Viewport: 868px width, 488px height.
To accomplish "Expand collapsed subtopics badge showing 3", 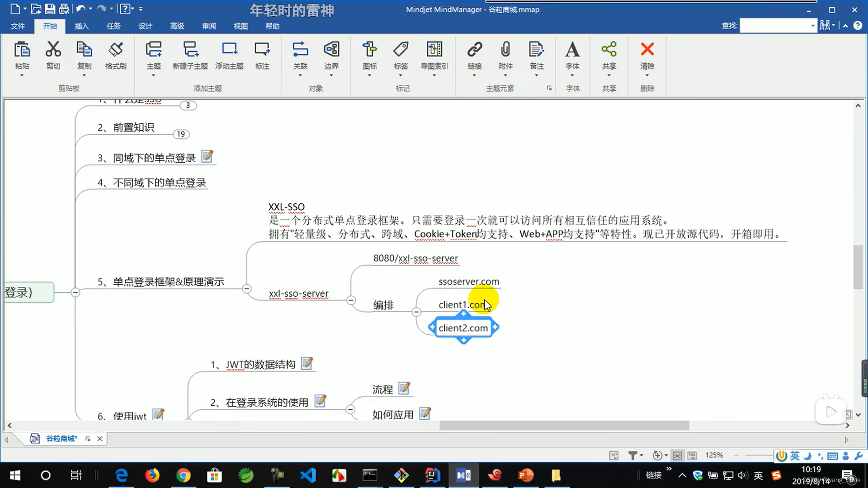I will point(188,105).
